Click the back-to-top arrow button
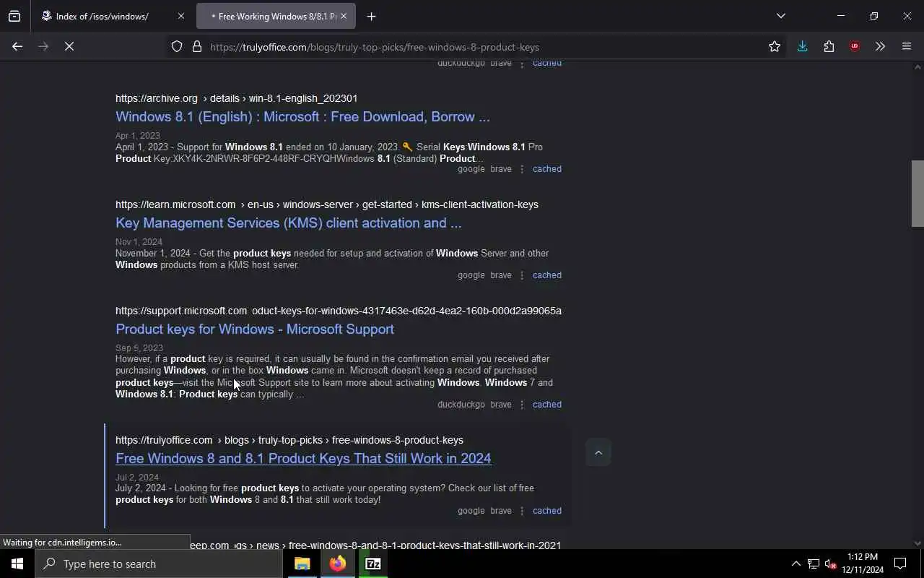Screen dimensions: 924x578 598,452
